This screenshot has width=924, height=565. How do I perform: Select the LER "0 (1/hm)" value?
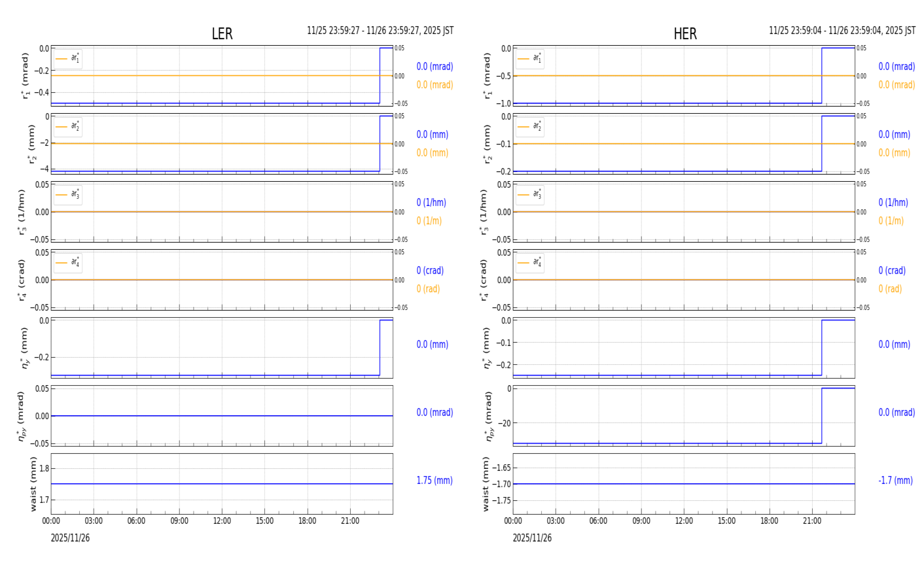pos(431,203)
